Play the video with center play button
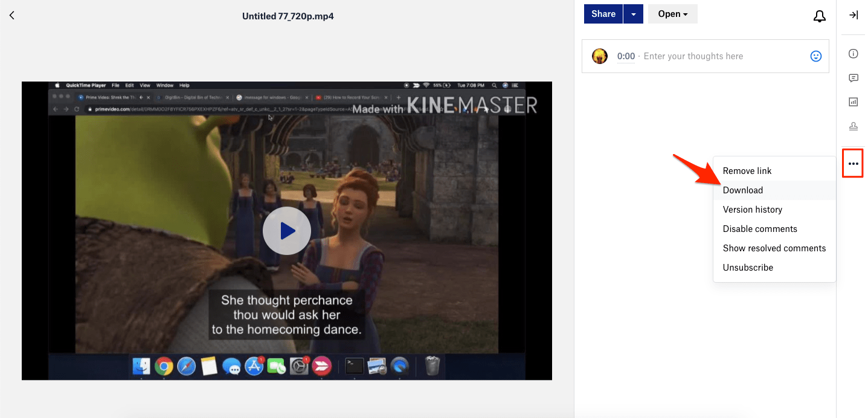Image resolution: width=868 pixels, height=418 pixels. [287, 231]
